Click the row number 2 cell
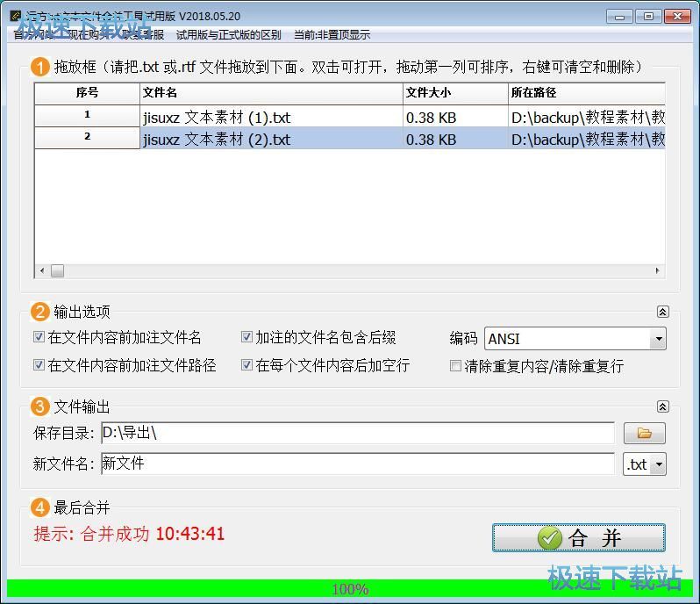 [87, 137]
